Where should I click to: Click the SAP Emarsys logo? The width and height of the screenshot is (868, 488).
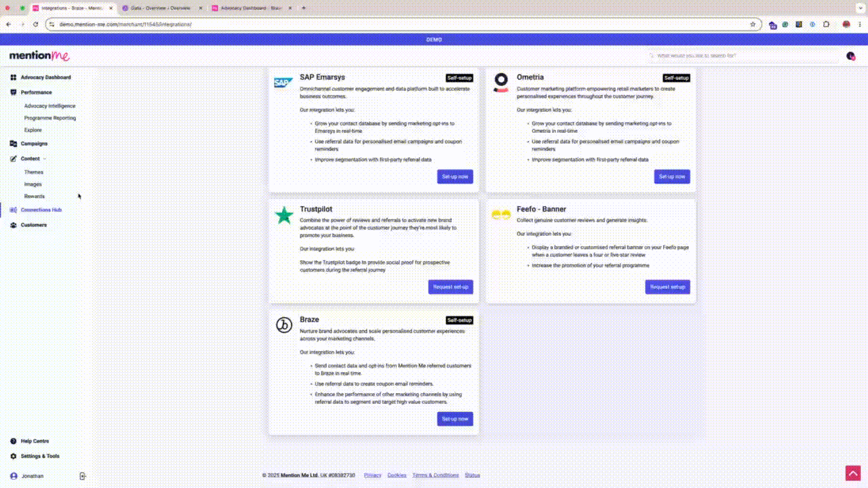(x=283, y=83)
